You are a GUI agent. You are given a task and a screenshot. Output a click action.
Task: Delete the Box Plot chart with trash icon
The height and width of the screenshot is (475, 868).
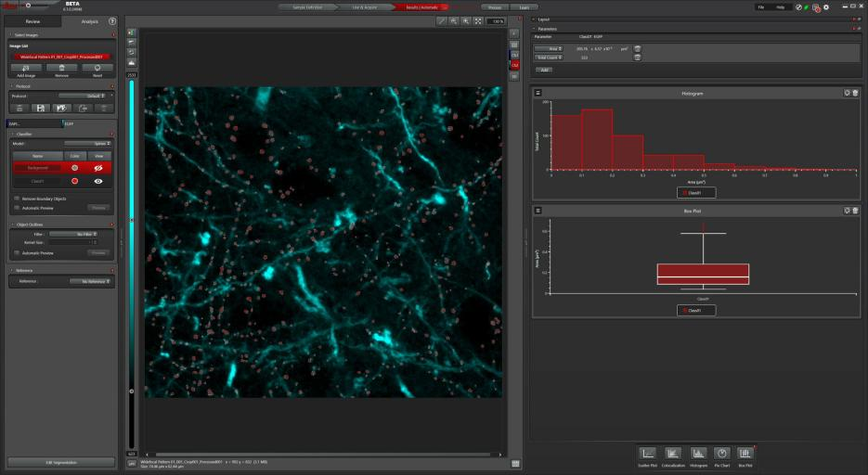coord(855,211)
